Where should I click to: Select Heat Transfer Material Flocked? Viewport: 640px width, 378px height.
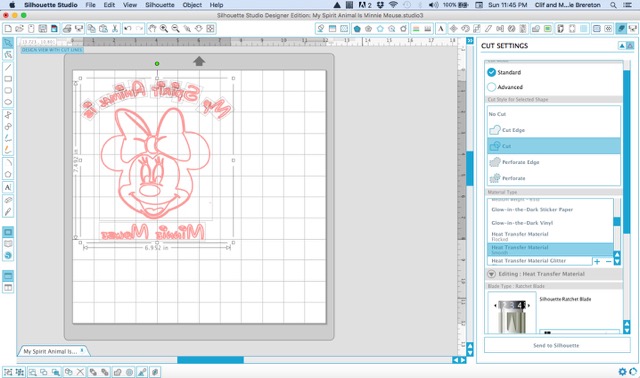point(550,236)
